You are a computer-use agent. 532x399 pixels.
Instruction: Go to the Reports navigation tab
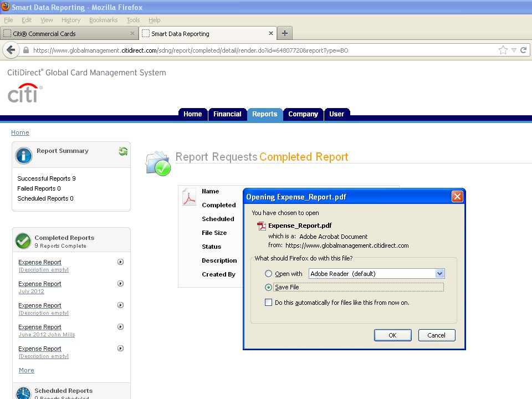[x=265, y=114]
